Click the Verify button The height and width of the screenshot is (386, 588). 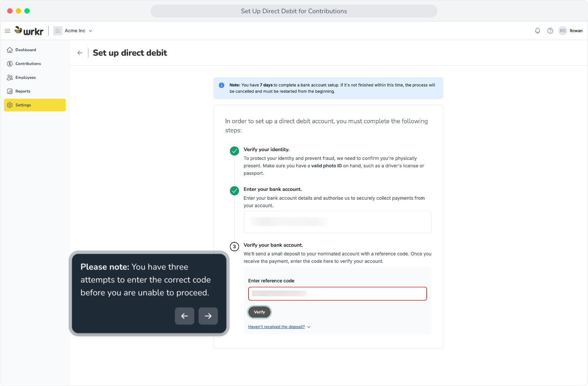click(x=259, y=312)
